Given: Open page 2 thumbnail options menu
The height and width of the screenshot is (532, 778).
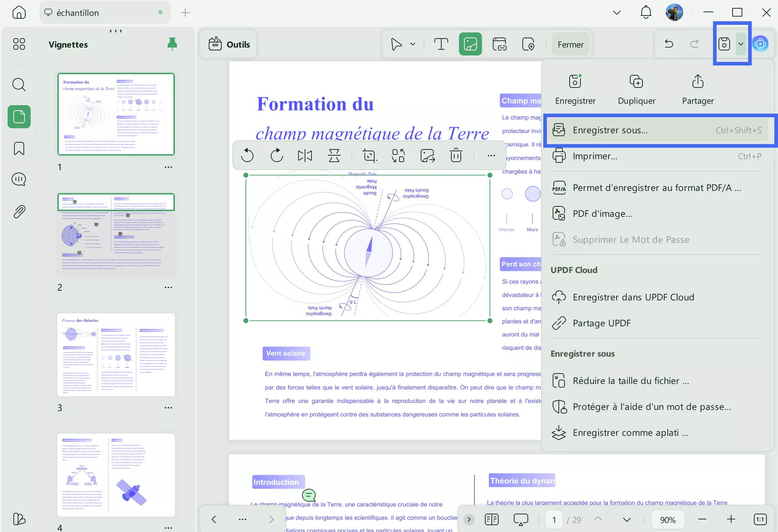Looking at the screenshot, I should tap(168, 287).
